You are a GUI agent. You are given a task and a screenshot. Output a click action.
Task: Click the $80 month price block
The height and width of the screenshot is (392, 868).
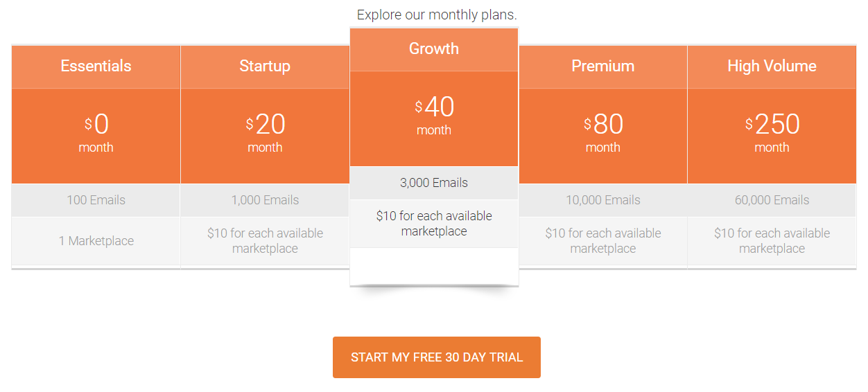coord(602,134)
